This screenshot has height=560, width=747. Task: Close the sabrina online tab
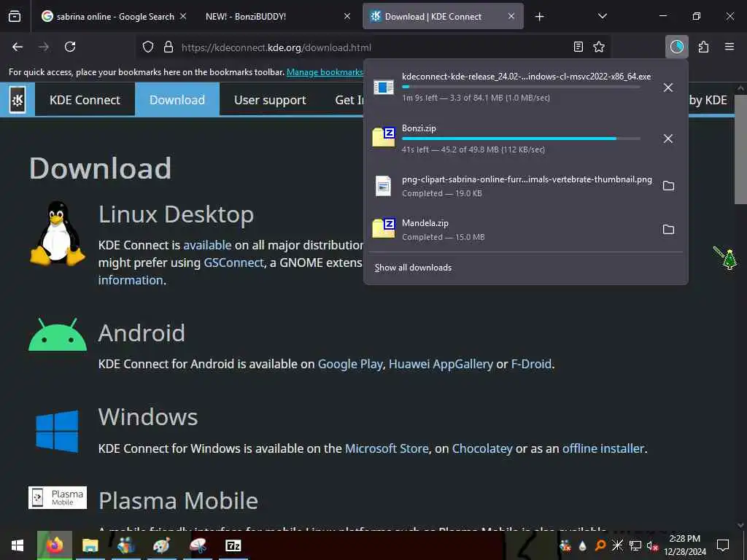click(183, 16)
